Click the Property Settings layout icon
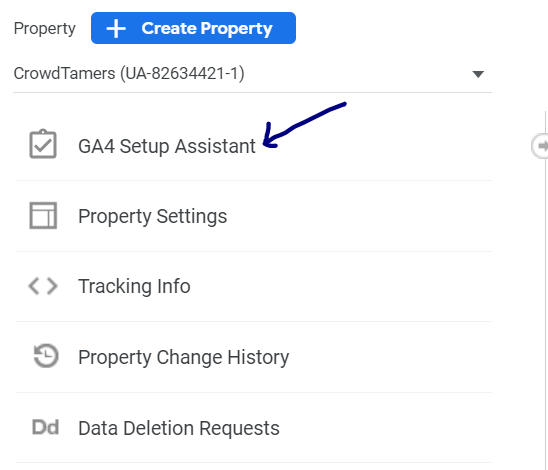The height and width of the screenshot is (470, 548). pyautogui.click(x=43, y=216)
